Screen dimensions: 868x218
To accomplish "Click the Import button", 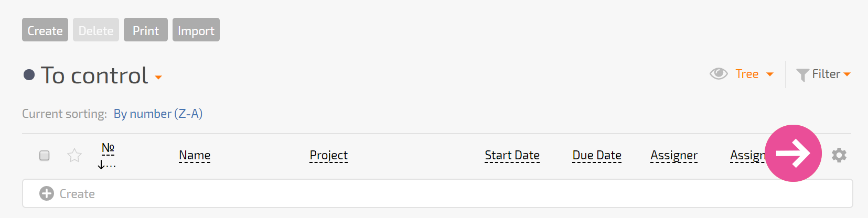I will coord(196,30).
